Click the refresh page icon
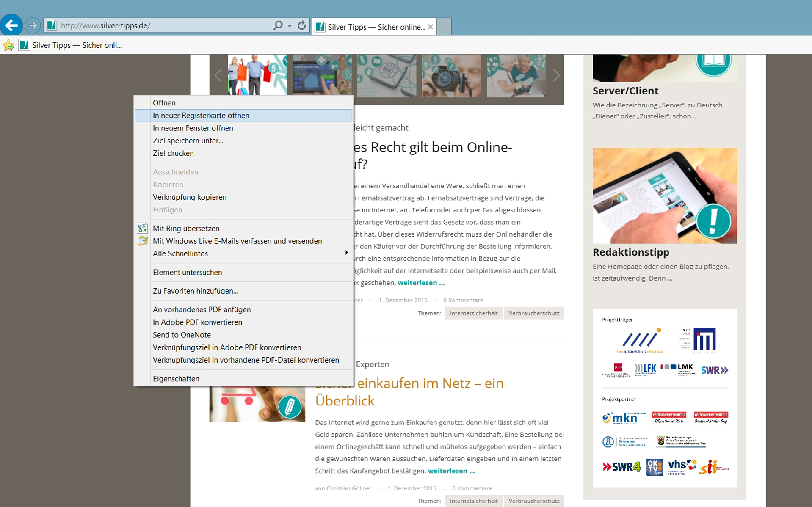812x507 pixels. 301,25
